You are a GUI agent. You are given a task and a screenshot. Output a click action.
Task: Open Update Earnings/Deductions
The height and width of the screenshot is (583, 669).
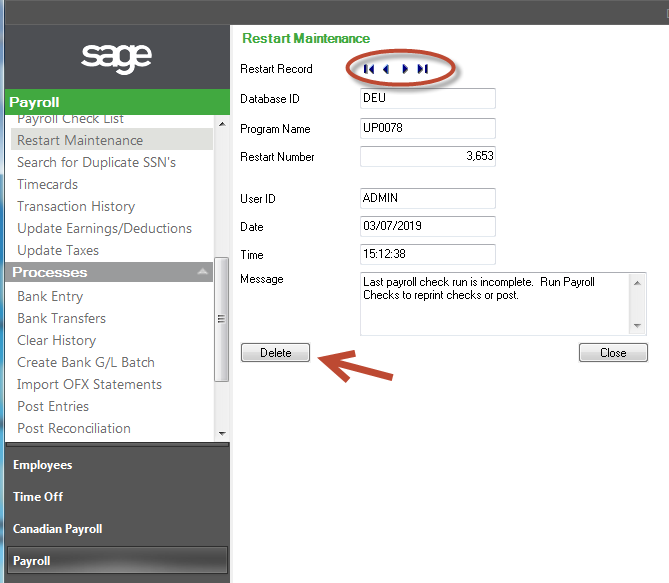tap(105, 228)
